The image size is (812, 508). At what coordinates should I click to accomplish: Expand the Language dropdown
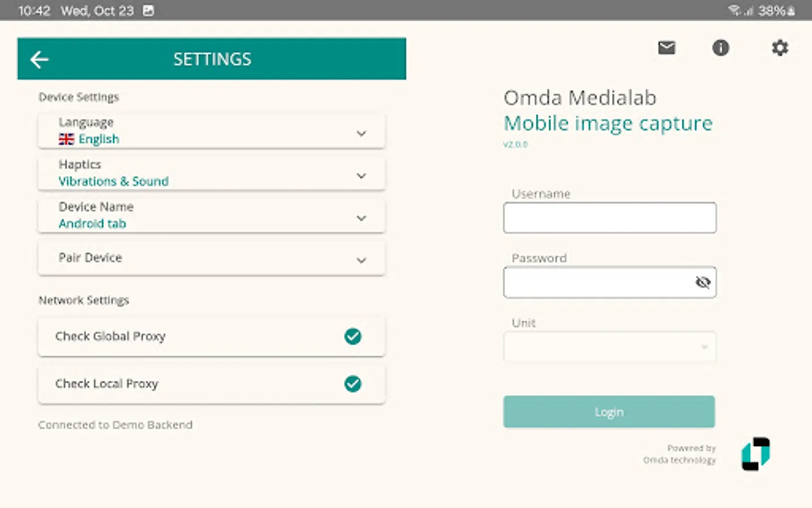361,133
